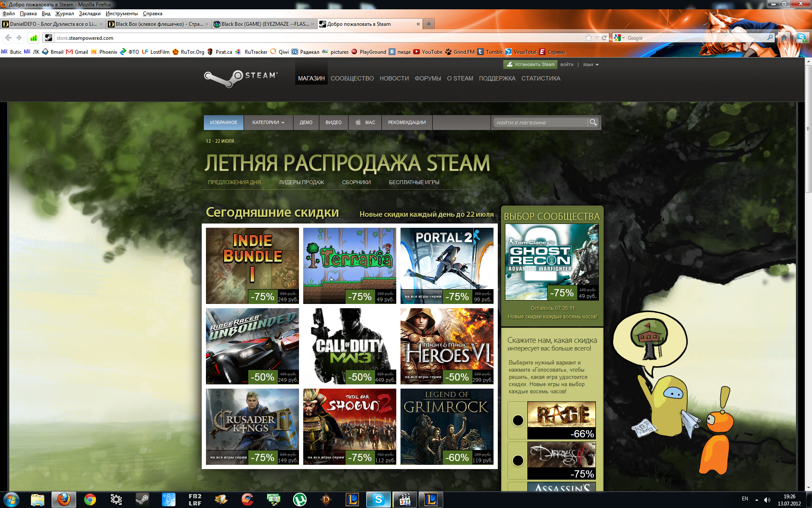Open the YouTube bookmark
812x508 pixels.
pos(428,52)
